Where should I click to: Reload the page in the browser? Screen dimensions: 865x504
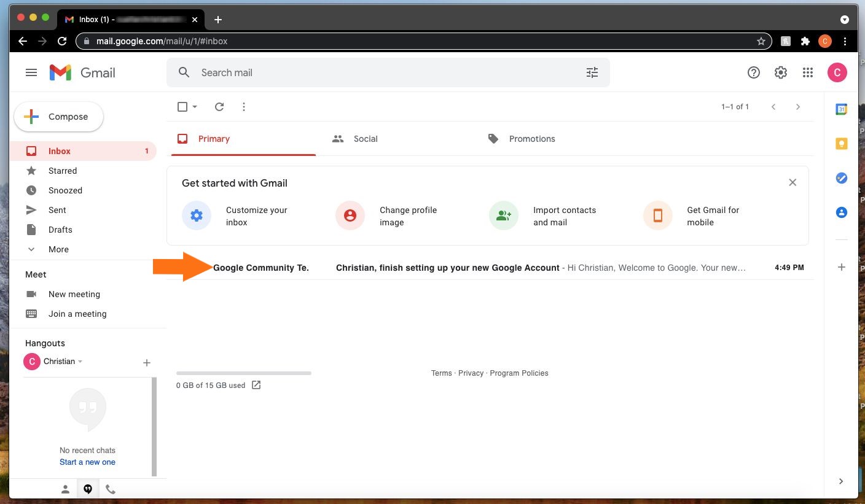tap(61, 41)
